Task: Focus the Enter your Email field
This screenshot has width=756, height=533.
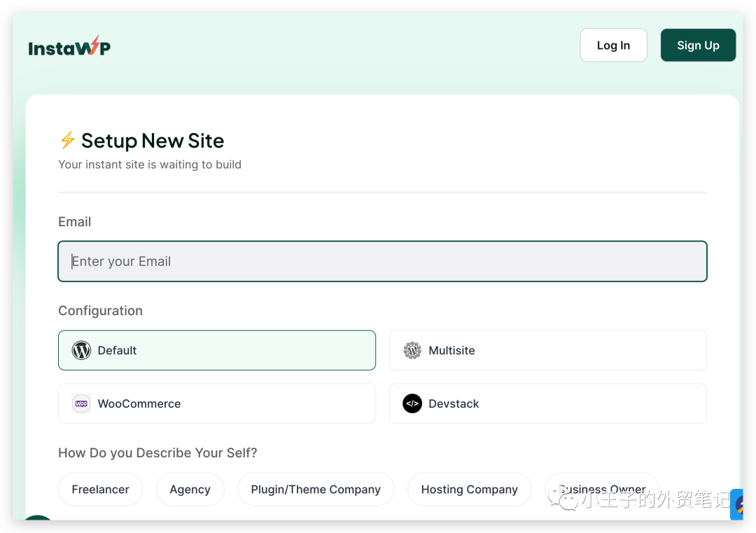Action: tap(382, 261)
